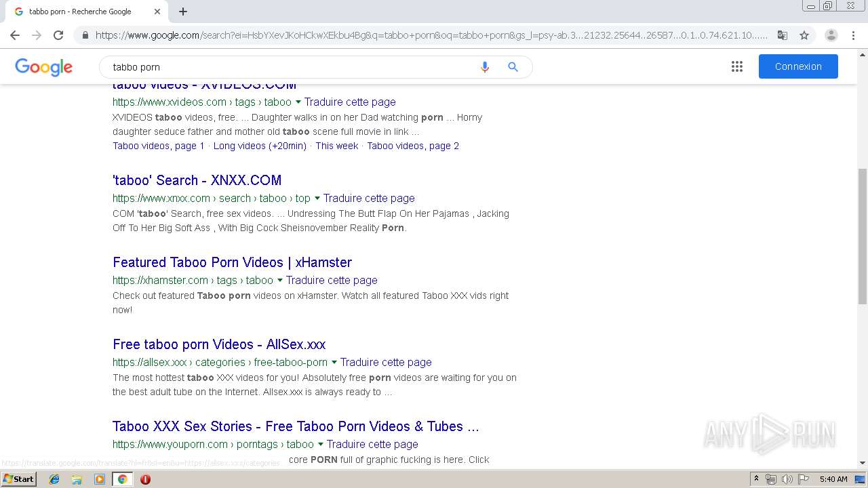
Task: Open the volume tray icon
Action: 787,479
